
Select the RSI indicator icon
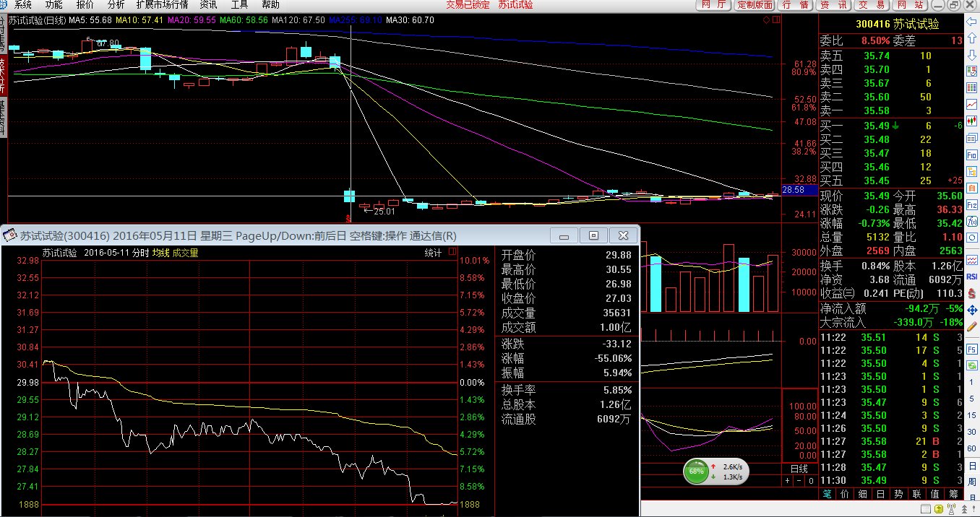click(x=972, y=276)
